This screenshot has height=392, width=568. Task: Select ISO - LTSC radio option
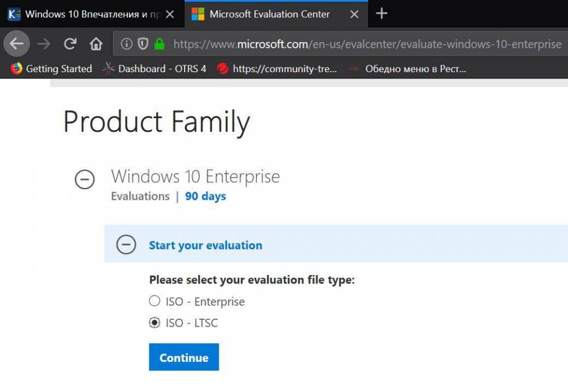[x=154, y=322]
